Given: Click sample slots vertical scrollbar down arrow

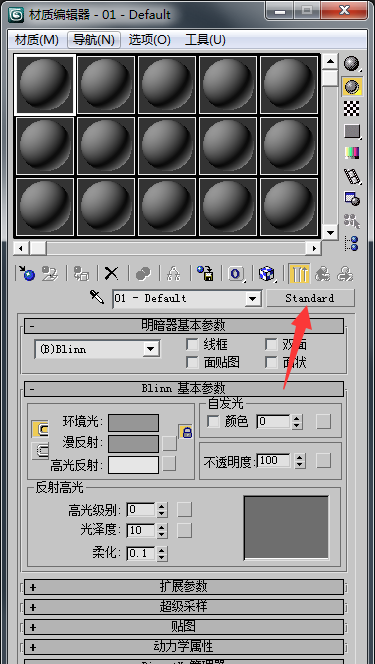Looking at the screenshot, I should (330, 232).
